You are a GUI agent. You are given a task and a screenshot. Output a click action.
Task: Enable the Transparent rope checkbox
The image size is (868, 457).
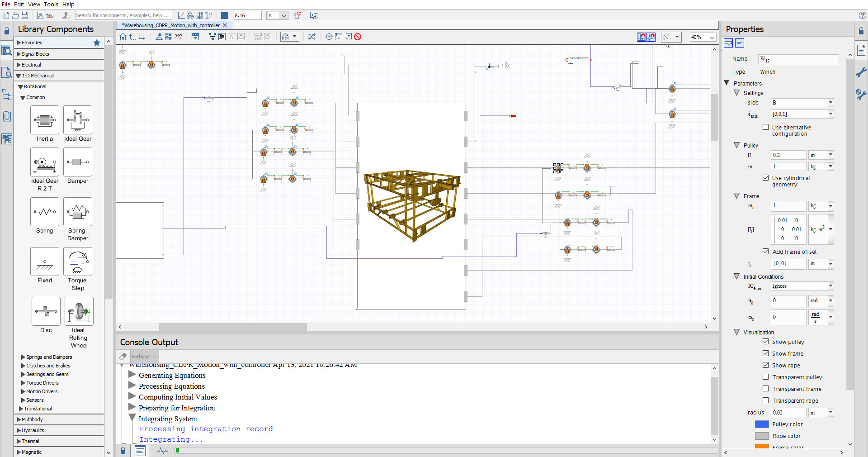(x=765, y=400)
